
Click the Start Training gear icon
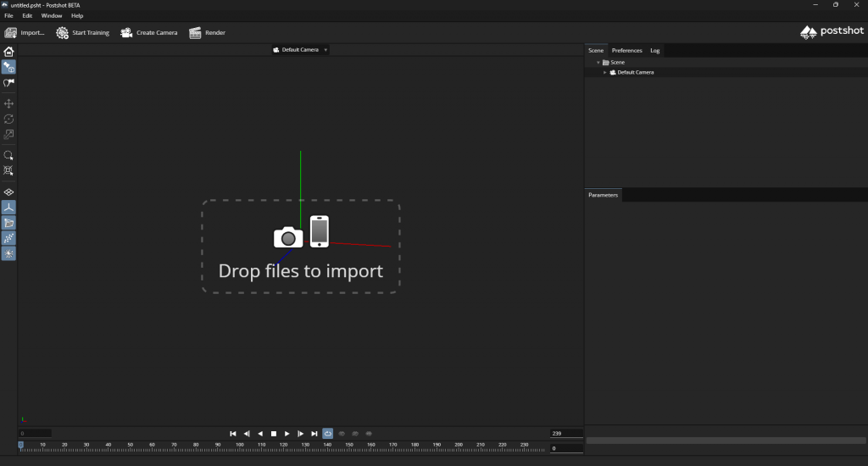[x=62, y=33]
